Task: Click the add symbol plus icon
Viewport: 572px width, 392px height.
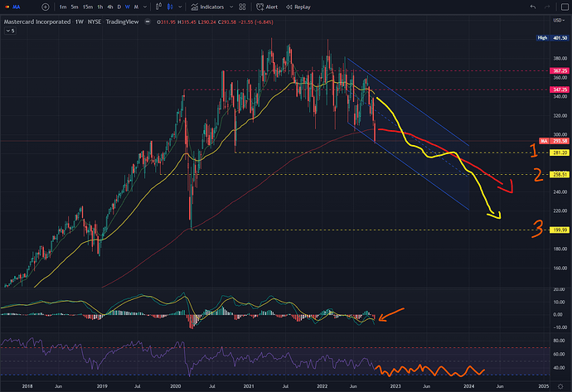Action: [46, 7]
